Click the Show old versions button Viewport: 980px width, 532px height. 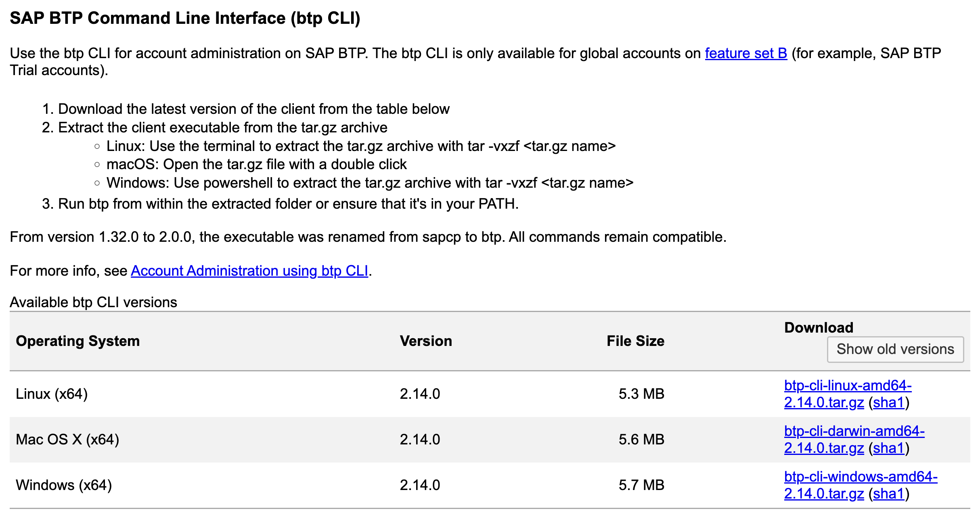[895, 349]
